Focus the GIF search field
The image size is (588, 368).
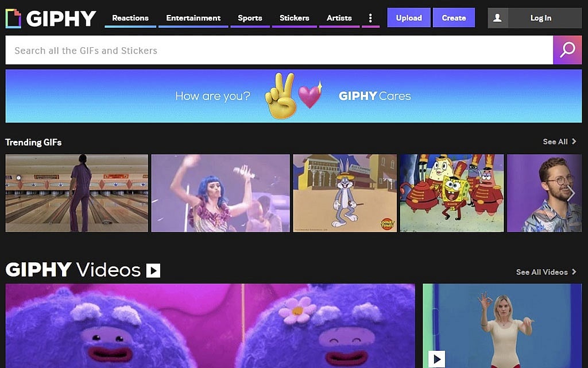point(279,51)
